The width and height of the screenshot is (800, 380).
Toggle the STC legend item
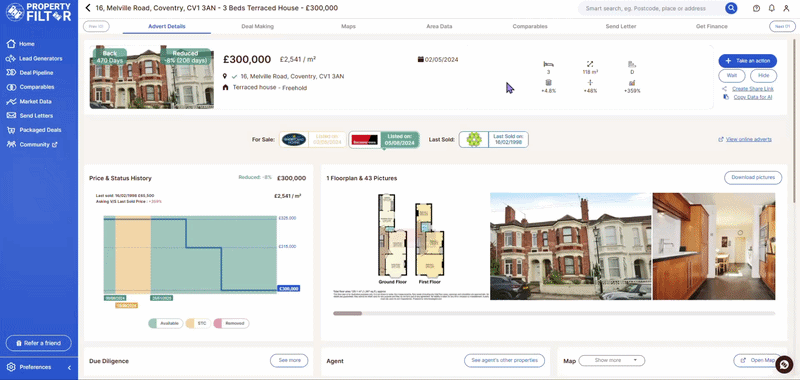coord(198,323)
